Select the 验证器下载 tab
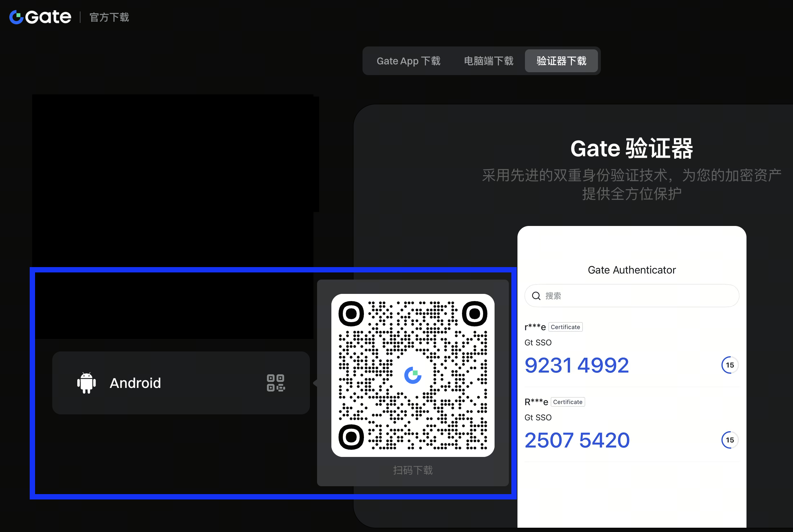The image size is (793, 532). pos(561,61)
